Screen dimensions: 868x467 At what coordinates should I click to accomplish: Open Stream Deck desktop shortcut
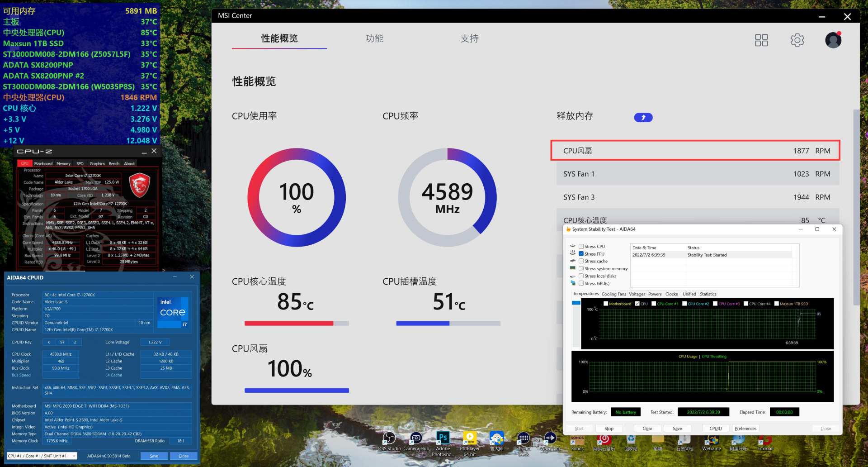point(524,438)
